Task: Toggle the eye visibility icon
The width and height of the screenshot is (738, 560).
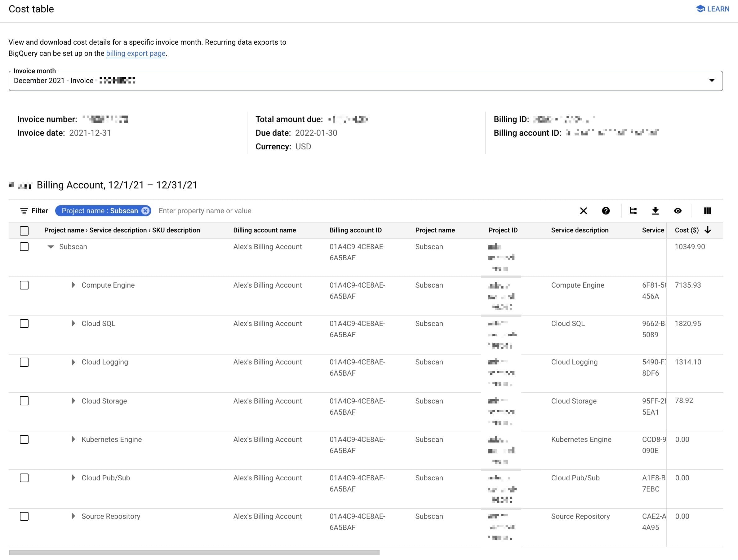Action: [x=678, y=211]
